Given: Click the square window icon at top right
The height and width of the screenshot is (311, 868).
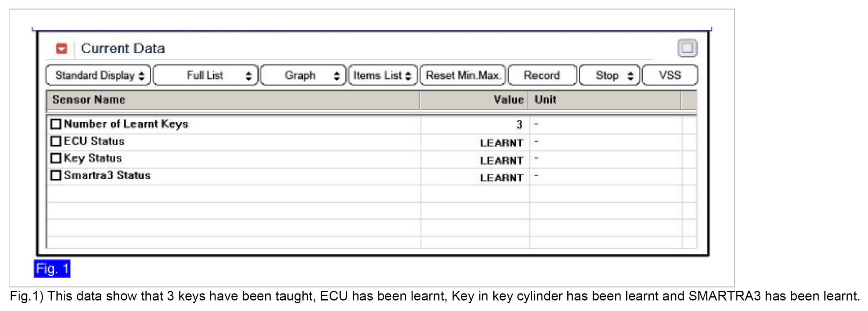Looking at the screenshot, I should 687,48.
